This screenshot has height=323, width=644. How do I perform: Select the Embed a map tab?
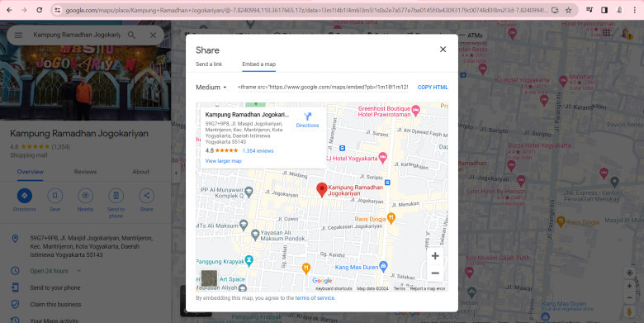(x=258, y=64)
